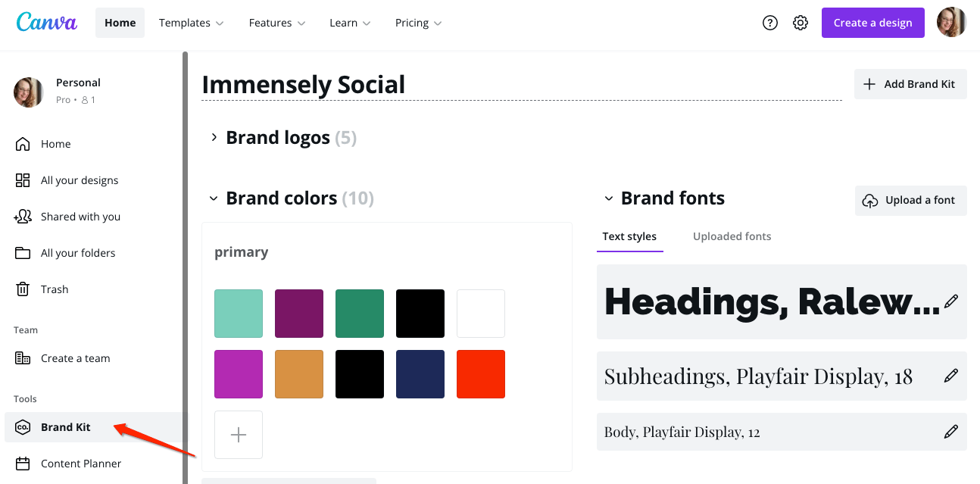
Task: Open the help question mark icon
Action: [x=770, y=23]
